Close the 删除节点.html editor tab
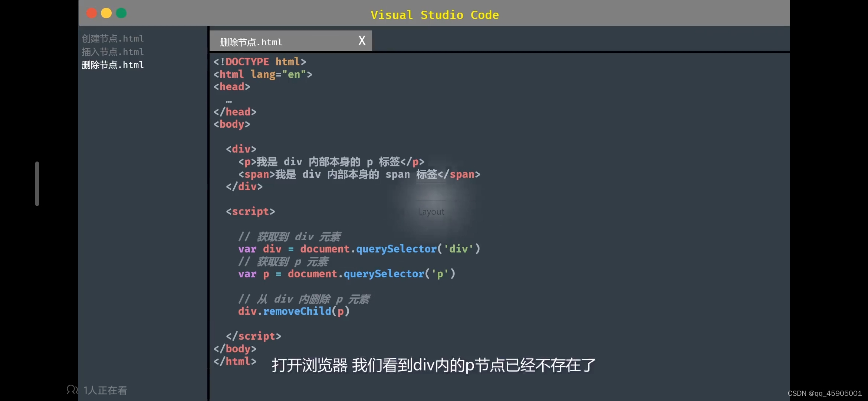The image size is (868, 401). tap(362, 40)
